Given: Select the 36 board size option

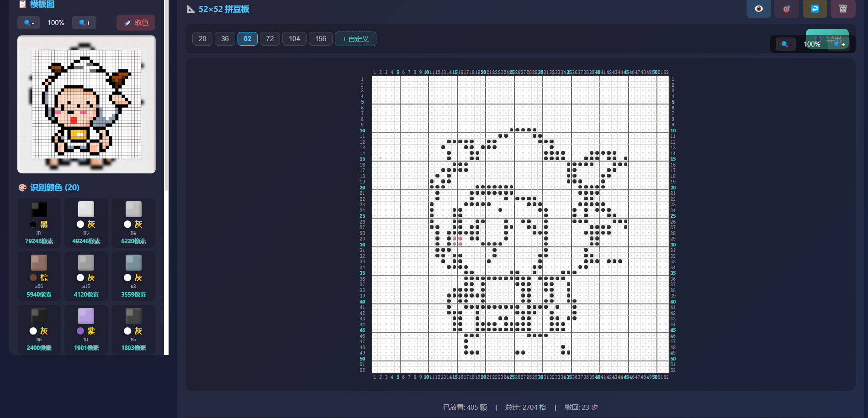Looking at the screenshot, I should click(225, 39).
